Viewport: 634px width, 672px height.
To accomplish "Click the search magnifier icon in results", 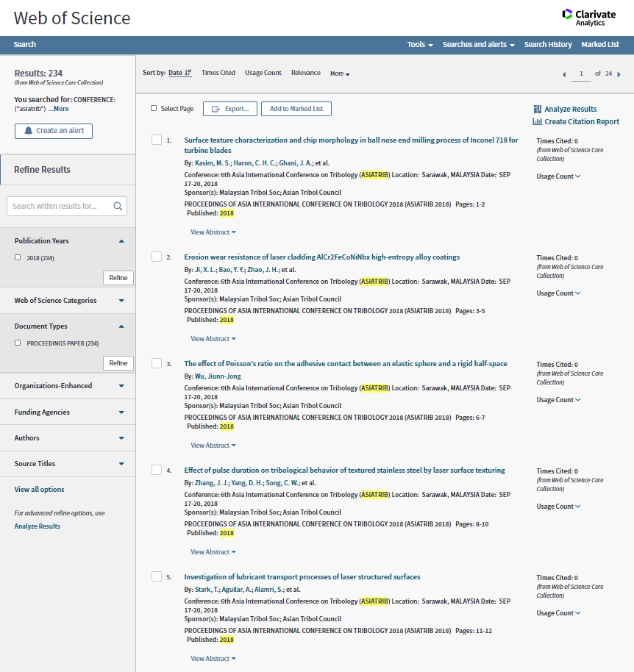I will click(118, 207).
